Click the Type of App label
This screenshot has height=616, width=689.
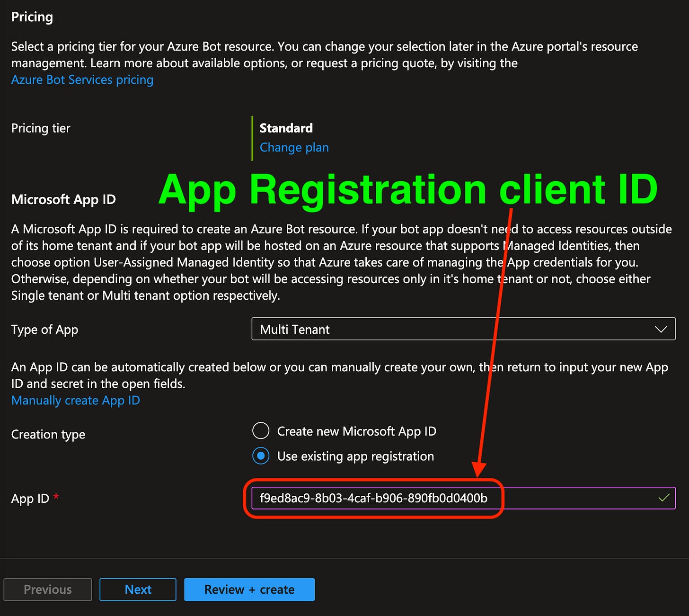pos(44,330)
